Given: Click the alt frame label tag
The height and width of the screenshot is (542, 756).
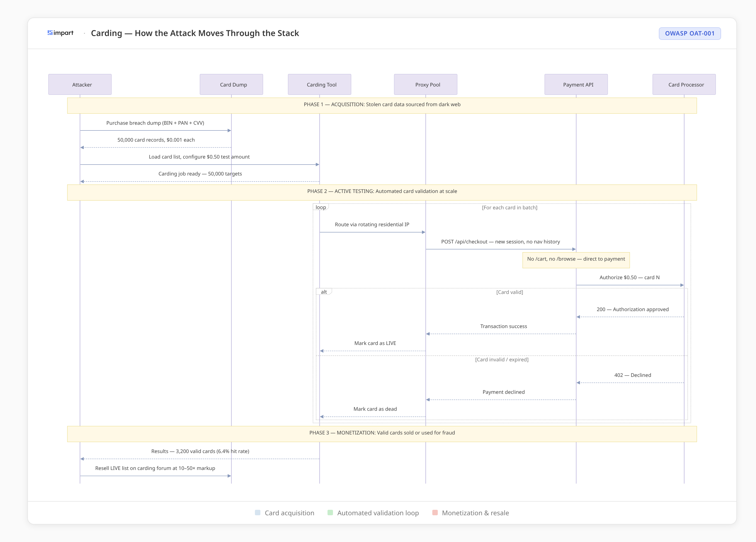Looking at the screenshot, I should pos(324,292).
